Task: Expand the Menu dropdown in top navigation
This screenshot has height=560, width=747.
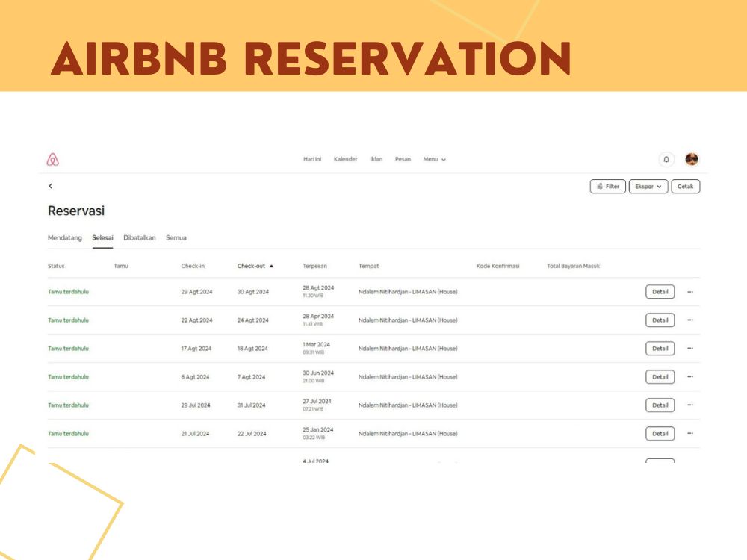Action: [435, 159]
